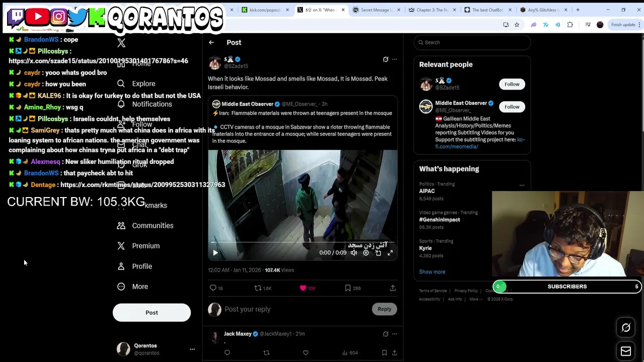Share the main post via share icon

tap(393, 288)
